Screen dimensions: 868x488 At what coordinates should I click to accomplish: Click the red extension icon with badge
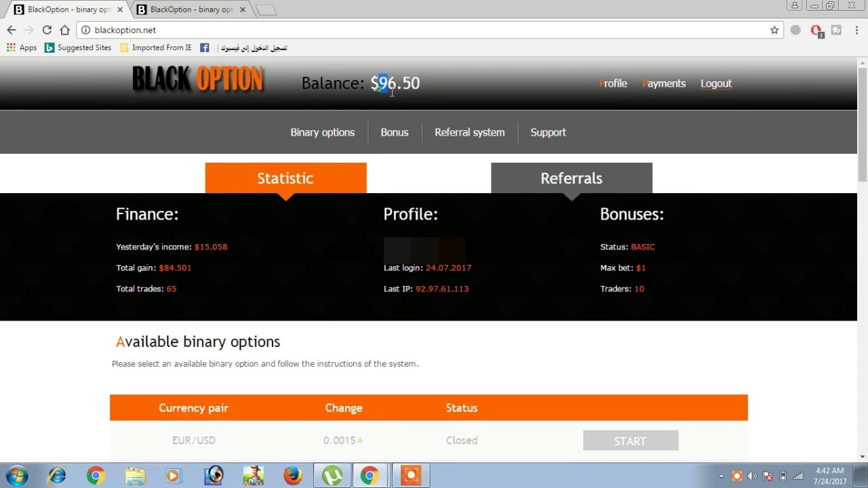pos(816,30)
